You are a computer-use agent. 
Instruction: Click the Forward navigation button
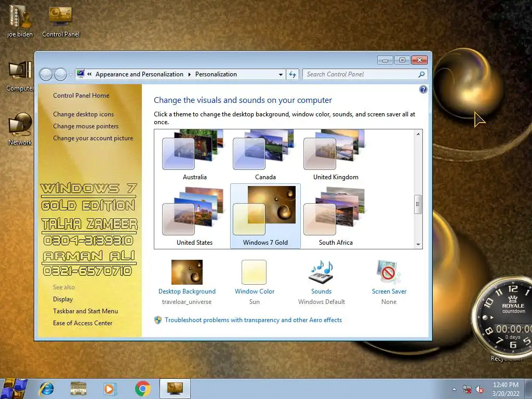tap(60, 74)
